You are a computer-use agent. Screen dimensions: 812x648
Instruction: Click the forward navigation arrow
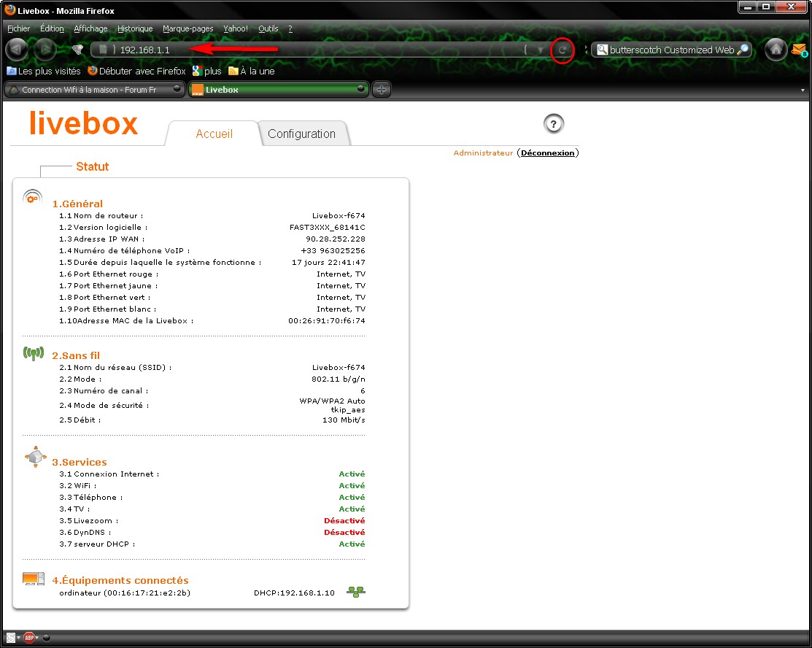[45, 50]
